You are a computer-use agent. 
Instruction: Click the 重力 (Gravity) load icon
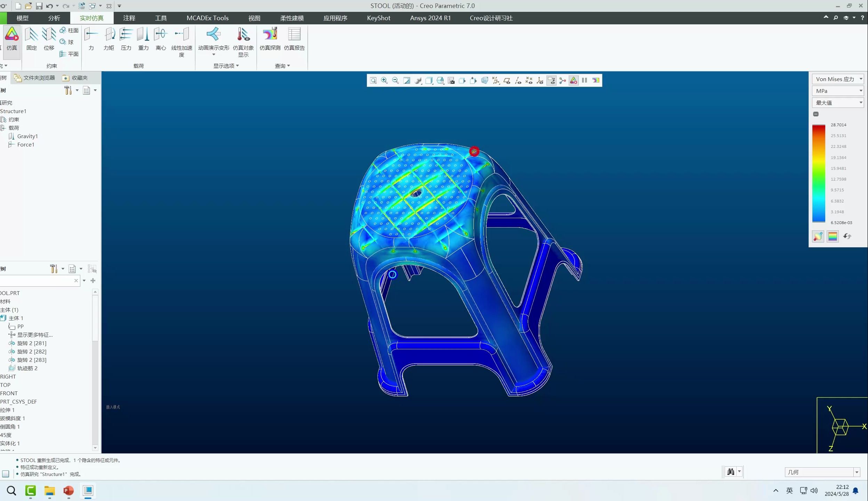coord(143,38)
